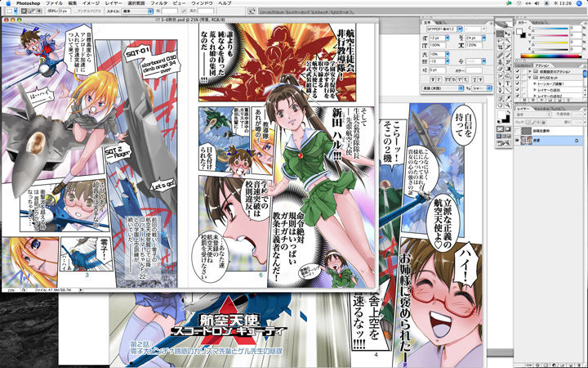Select the Brush tool
The width and height of the screenshot is (588, 368).
pyautogui.click(x=507, y=56)
